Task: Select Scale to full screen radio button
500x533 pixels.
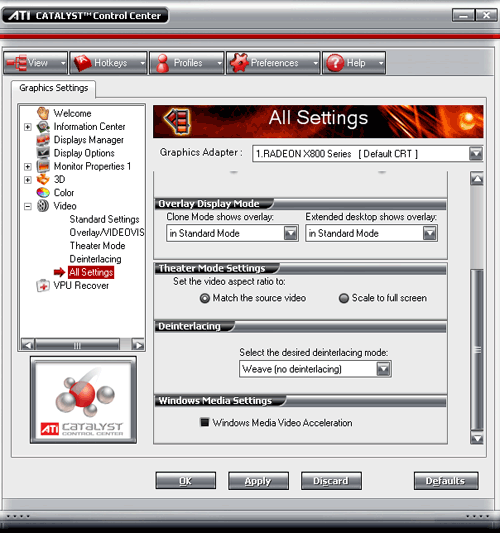Action: pyautogui.click(x=344, y=298)
